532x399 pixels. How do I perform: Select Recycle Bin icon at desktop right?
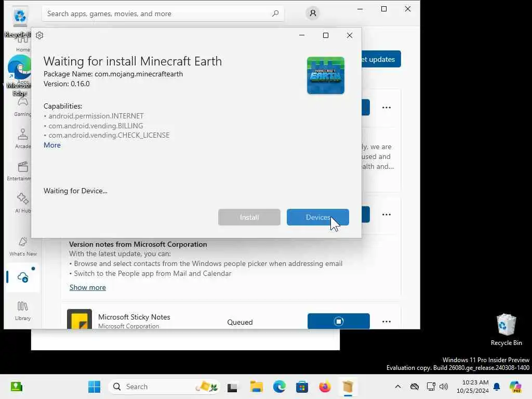point(506,330)
